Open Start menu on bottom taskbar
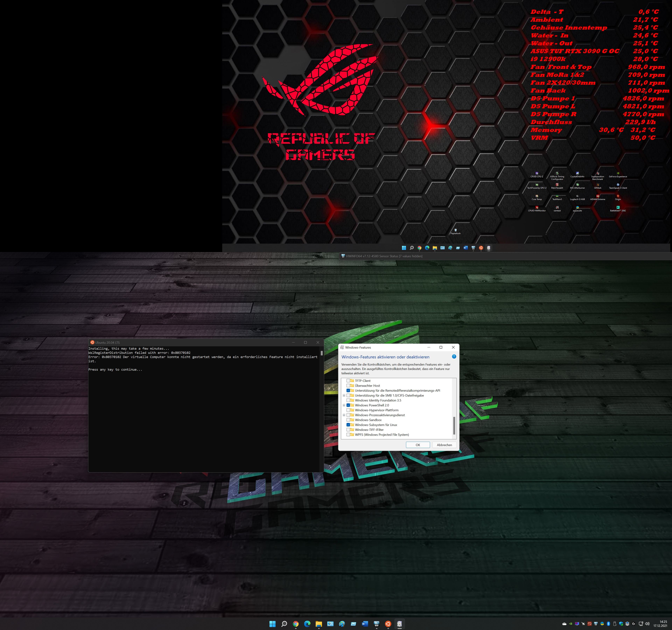Screen dimensions: 672x630 pos(272,624)
